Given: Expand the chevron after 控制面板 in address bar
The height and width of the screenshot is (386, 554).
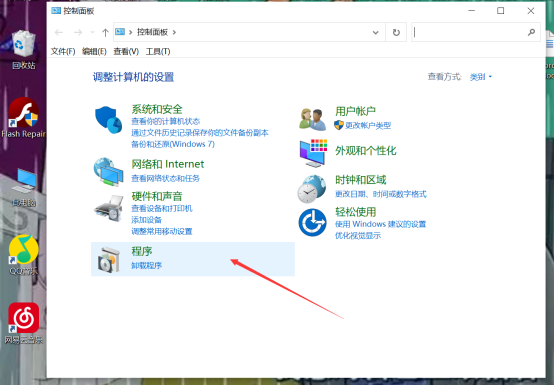Looking at the screenshot, I should click(x=174, y=32).
